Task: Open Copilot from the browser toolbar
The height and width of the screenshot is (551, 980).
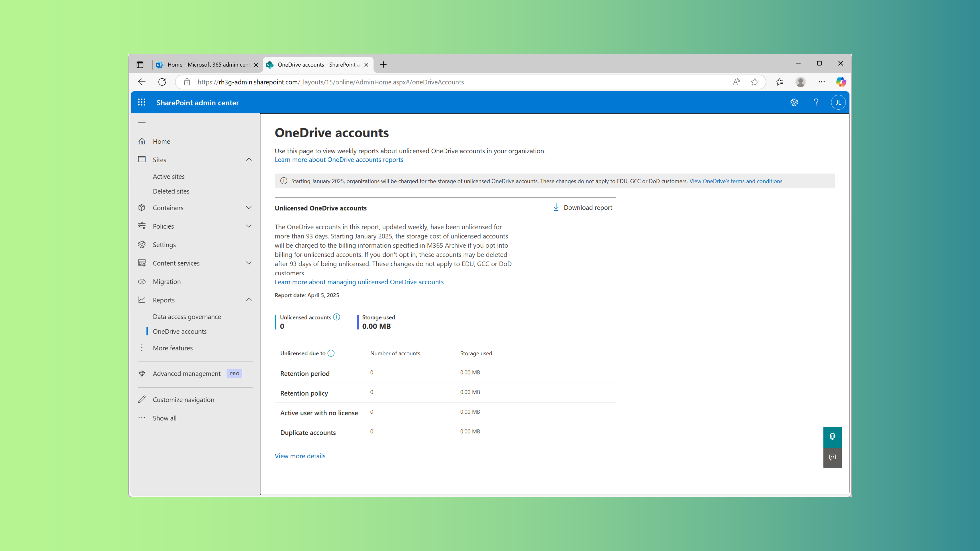Action: tap(841, 82)
